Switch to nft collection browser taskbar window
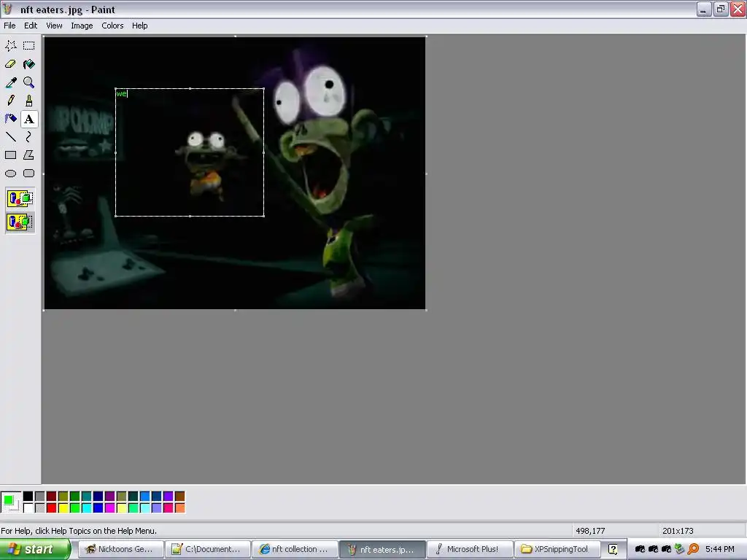The image size is (747, 560). [295, 549]
